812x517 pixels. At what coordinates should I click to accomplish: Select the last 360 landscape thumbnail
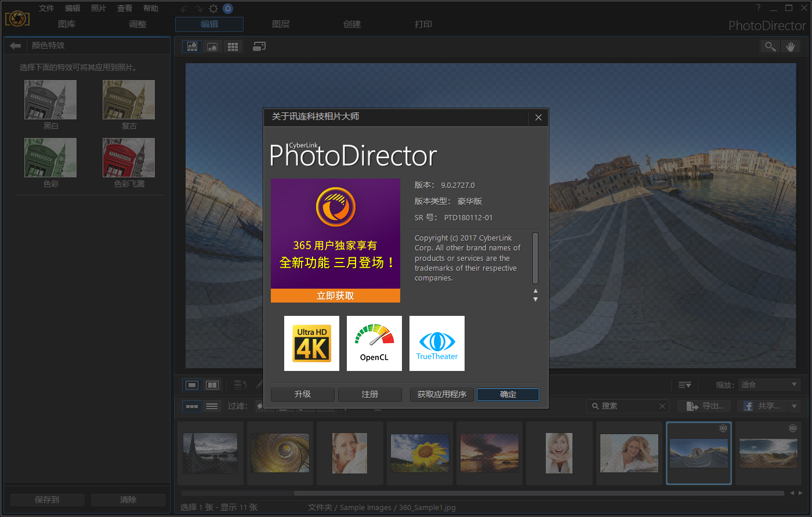(768, 453)
